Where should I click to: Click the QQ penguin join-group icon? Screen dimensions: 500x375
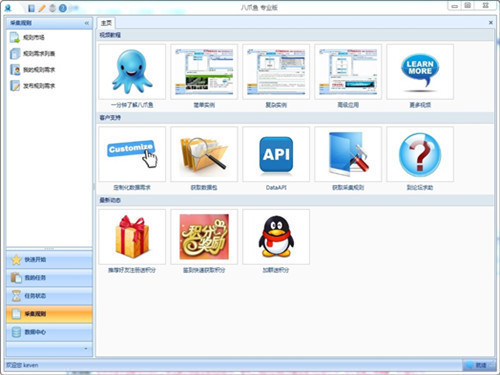(x=276, y=237)
